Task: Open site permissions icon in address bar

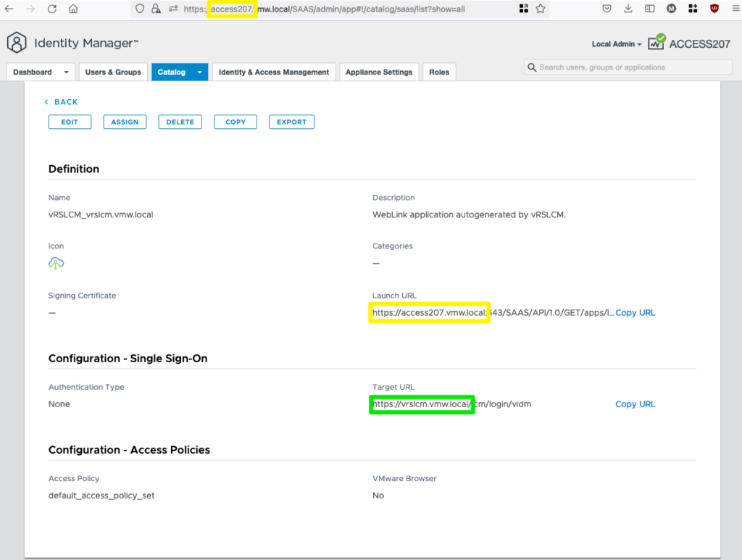Action: (x=173, y=9)
